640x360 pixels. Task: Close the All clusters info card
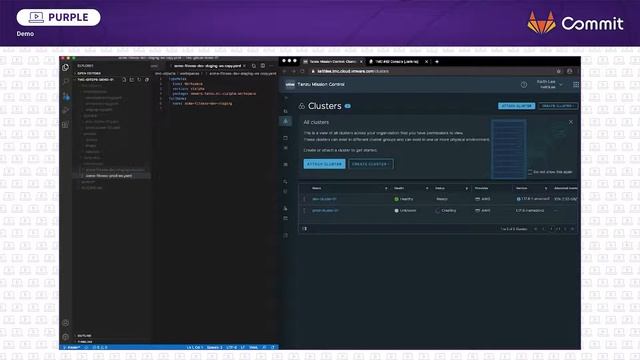[571, 122]
